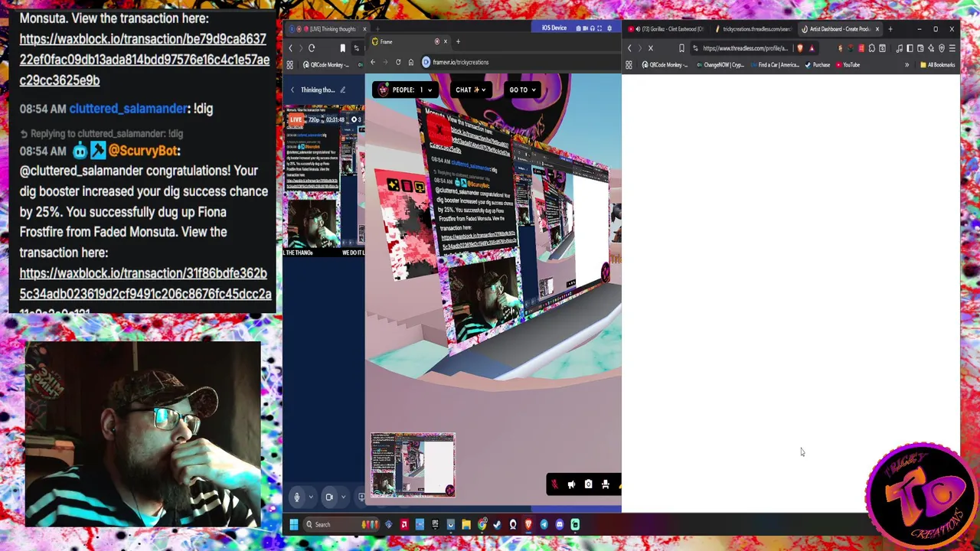Toggle fullscreen in iOS Device bar
This screenshot has width=980, height=551.
click(599, 28)
